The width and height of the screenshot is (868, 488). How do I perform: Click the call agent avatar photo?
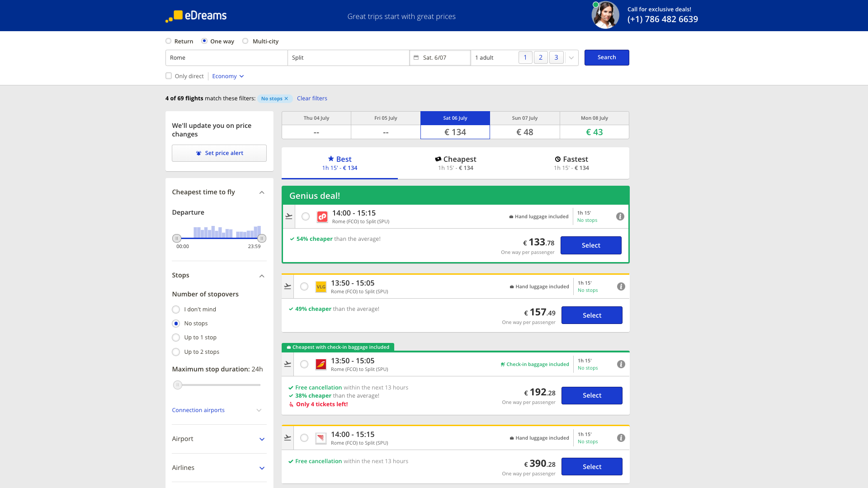[605, 15]
